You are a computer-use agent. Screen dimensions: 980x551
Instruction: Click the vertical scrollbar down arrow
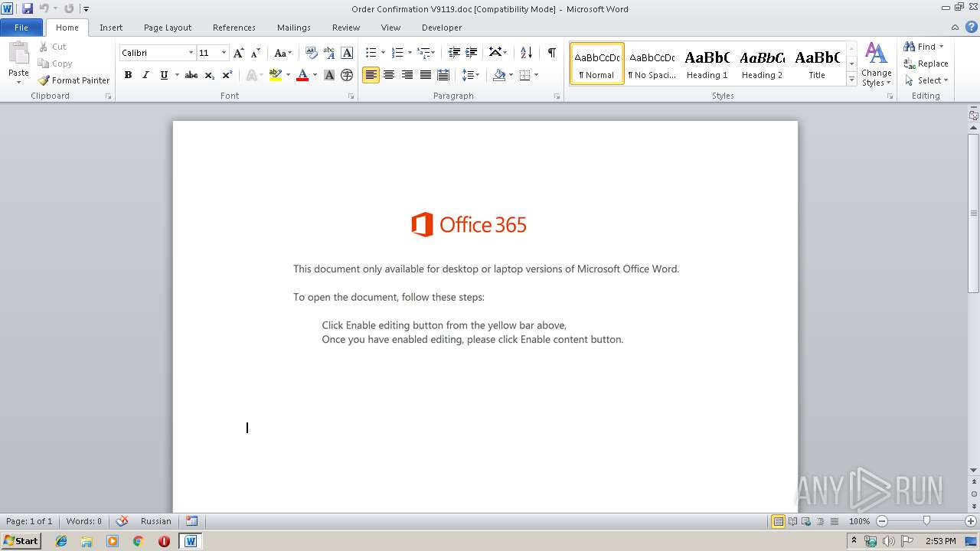tap(974, 471)
